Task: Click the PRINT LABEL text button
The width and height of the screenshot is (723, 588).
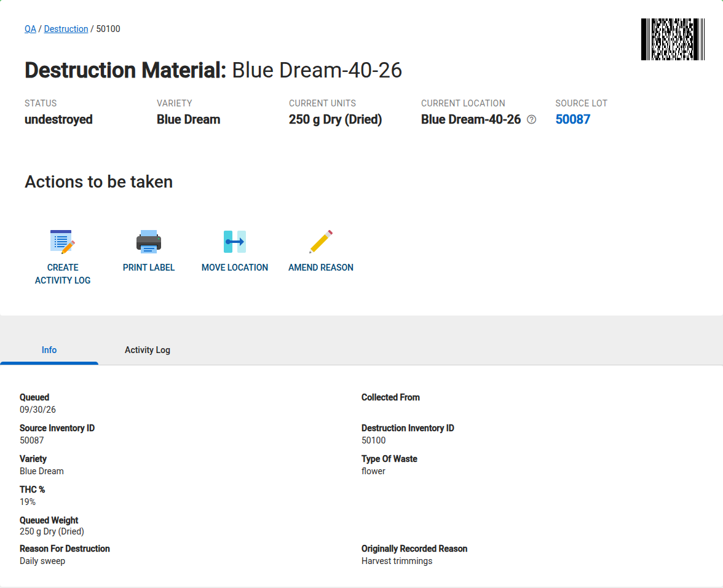Action: pyautogui.click(x=149, y=268)
